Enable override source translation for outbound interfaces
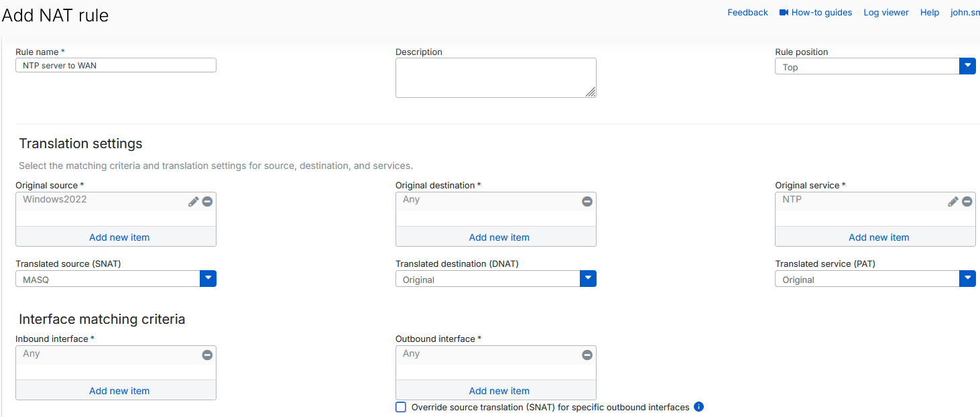This screenshot has width=980, height=417. point(400,407)
